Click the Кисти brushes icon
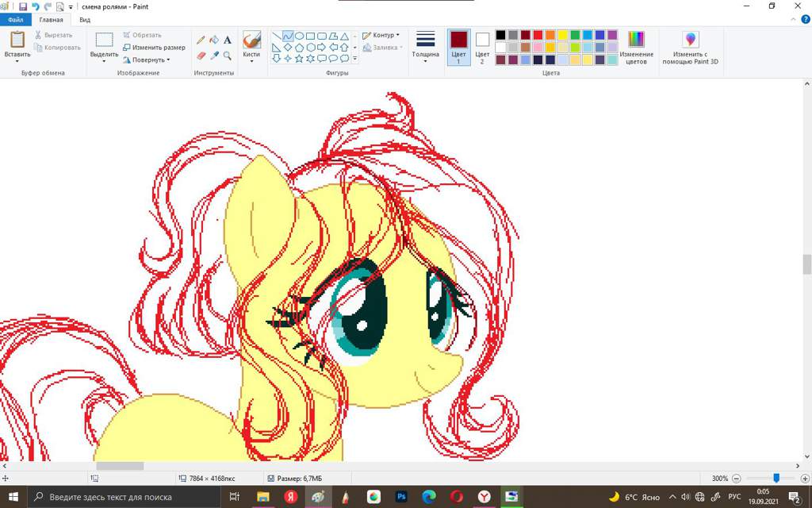The width and height of the screenshot is (812, 508). tap(251, 40)
